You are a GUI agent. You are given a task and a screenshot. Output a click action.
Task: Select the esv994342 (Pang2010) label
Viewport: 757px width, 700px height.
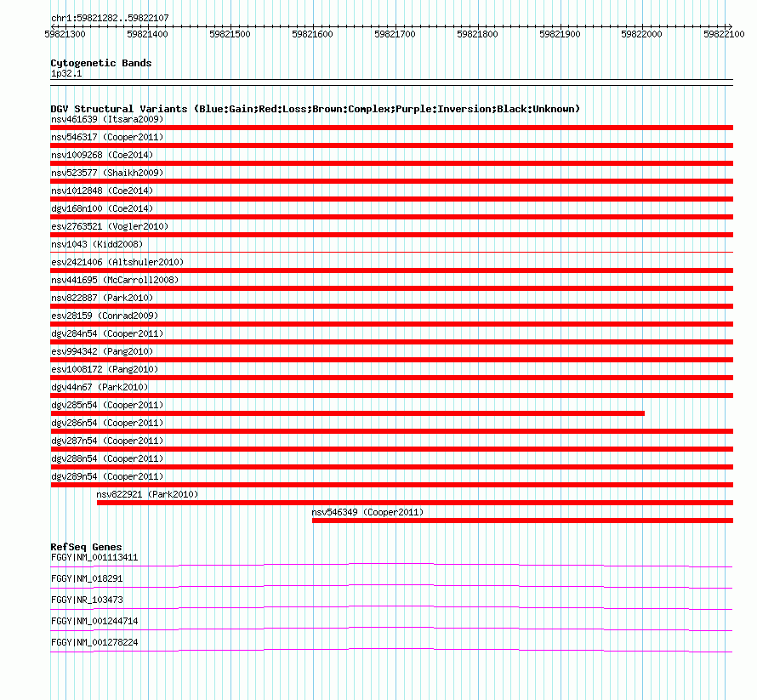(x=102, y=351)
